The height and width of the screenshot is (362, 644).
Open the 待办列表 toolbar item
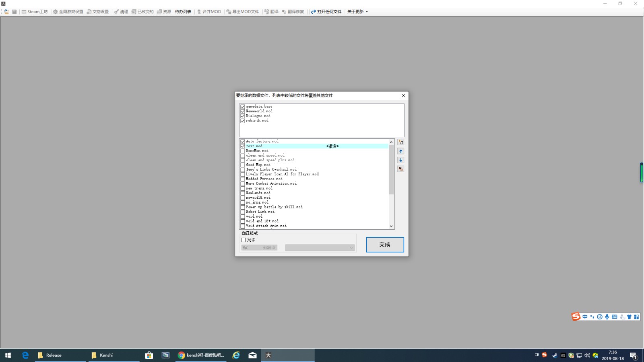(x=183, y=12)
